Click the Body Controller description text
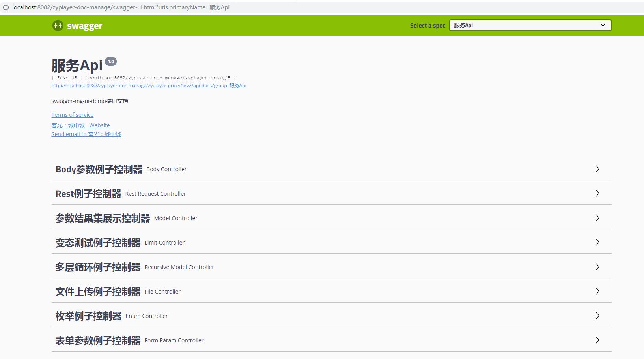 point(166,169)
